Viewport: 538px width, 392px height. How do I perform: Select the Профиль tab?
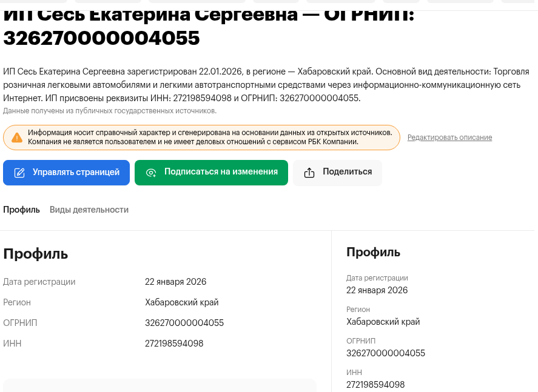tap(21, 210)
